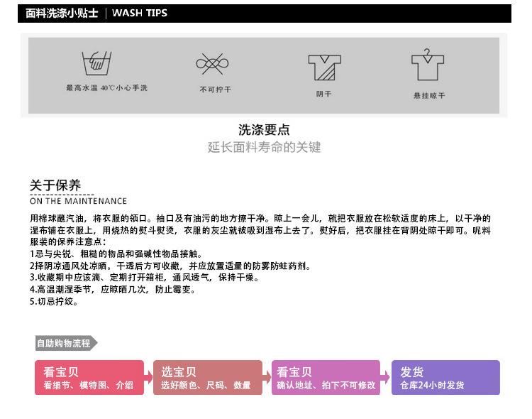Click the 'ON THE MAINTENANCE' subtitle
Image resolution: width=532 pixels, height=419 pixels.
[x=78, y=201]
